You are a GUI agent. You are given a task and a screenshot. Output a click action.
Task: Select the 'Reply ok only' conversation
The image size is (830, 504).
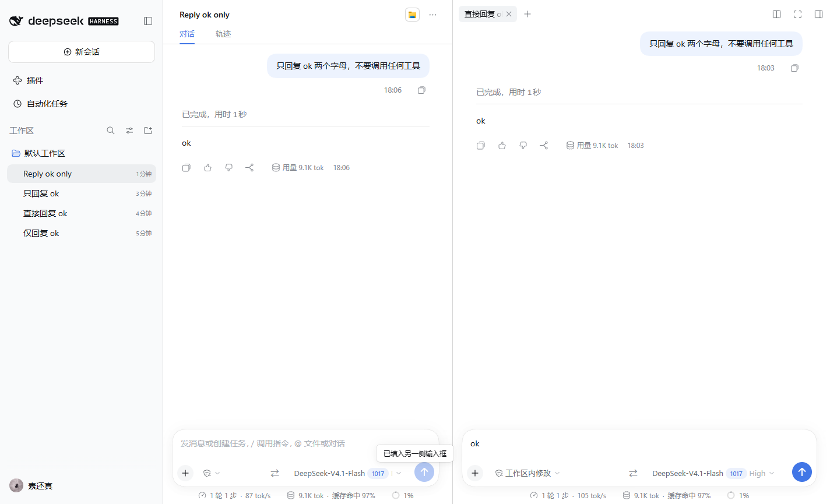click(x=82, y=174)
